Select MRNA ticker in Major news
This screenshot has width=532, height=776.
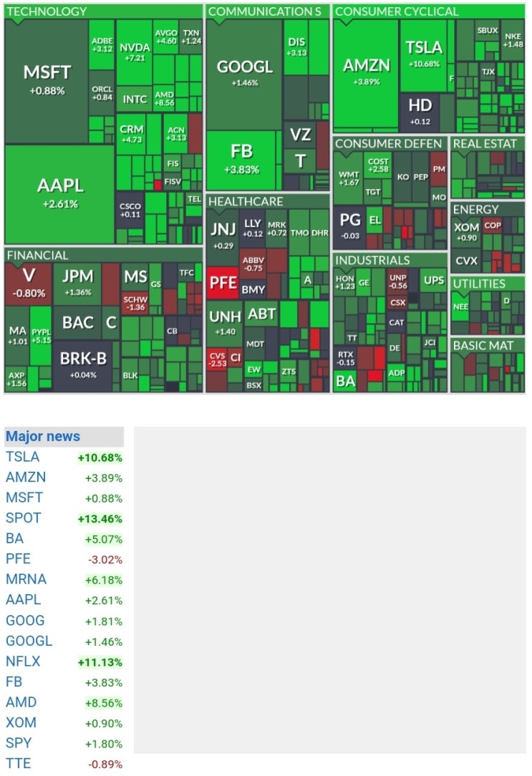point(26,580)
